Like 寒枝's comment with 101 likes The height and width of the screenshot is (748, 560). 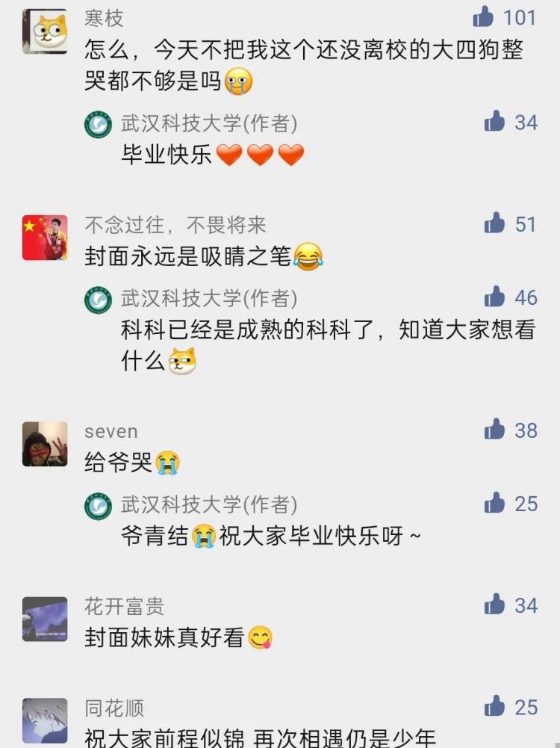(483, 16)
